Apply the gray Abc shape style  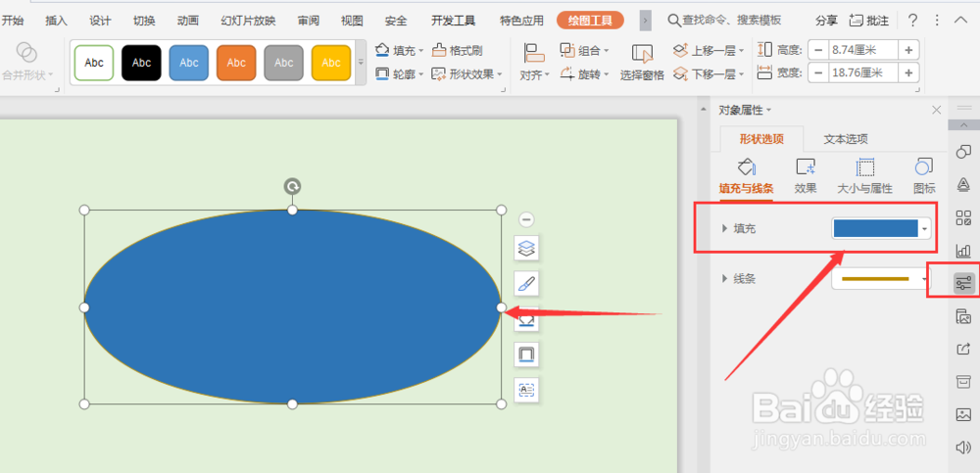(284, 63)
